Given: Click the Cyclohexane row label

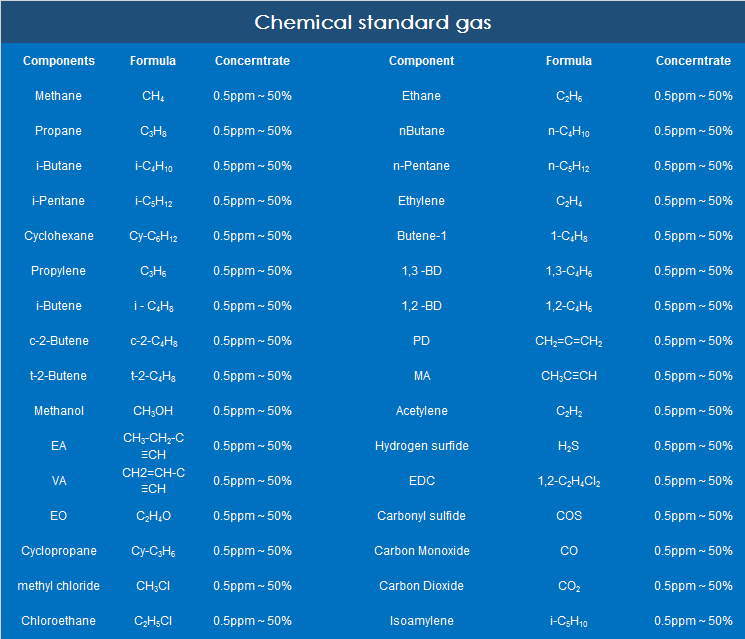Looking at the screenshot, I should pos(59,236).
